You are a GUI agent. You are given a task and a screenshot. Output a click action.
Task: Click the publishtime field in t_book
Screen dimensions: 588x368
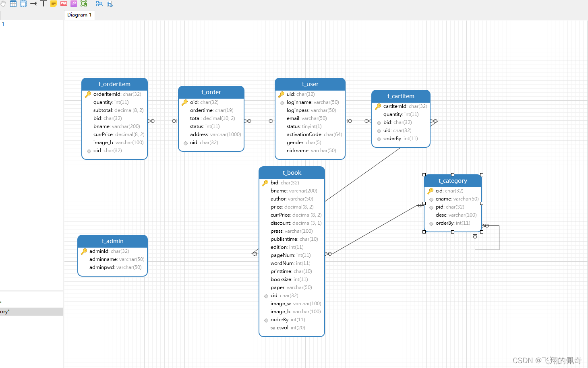point(294,239)
